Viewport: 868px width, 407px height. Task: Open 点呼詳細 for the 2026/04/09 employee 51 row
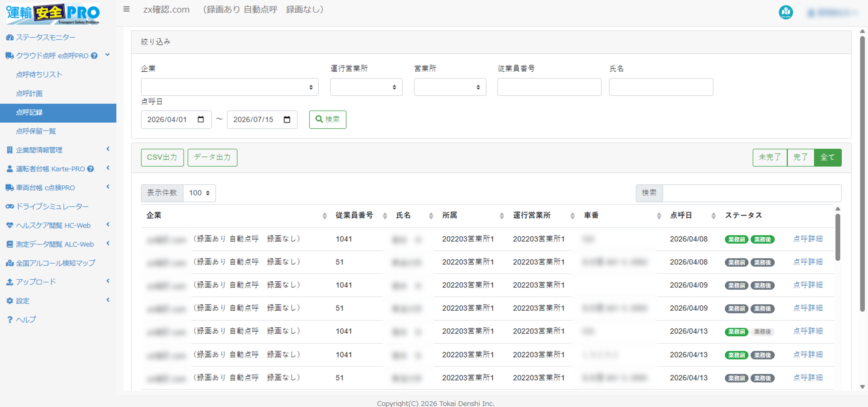click(x=808, y=308)
